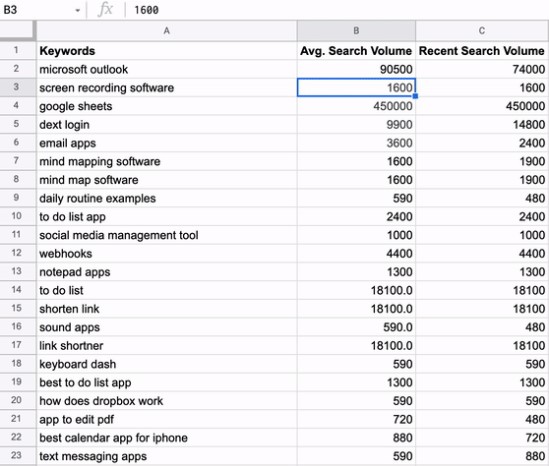Click the cell showing 590.0 for sound apps
Viewport: 549px width, 466px height.
356,327
